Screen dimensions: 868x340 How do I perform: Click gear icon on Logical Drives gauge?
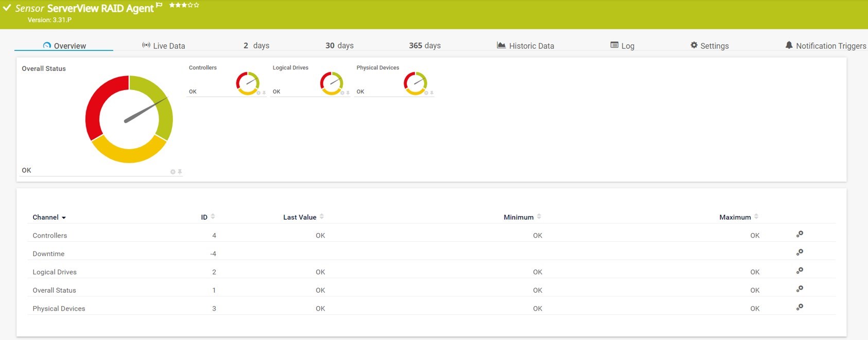[x=342, y=93]
